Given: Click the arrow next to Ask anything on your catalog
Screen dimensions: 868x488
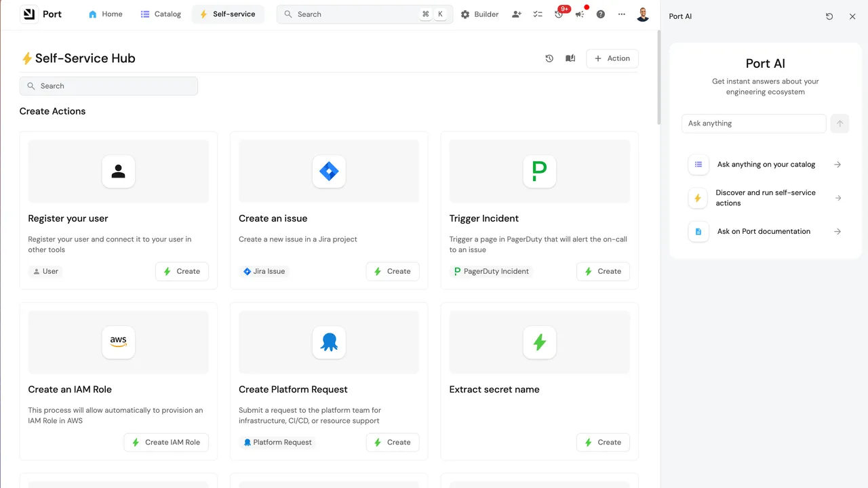Looking at the screenshot, I should click(837, 165).
